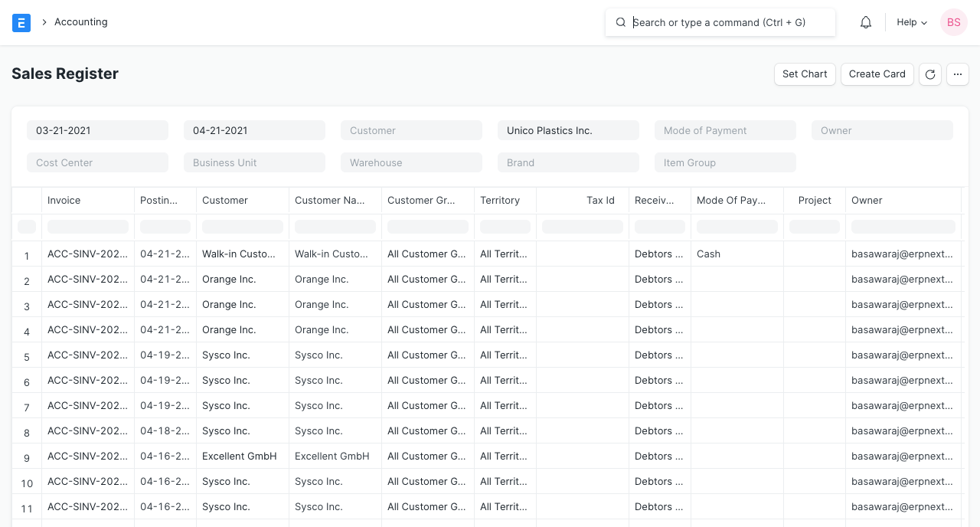
Task: Select the Accounting breadcrumb
Action: 81,22
